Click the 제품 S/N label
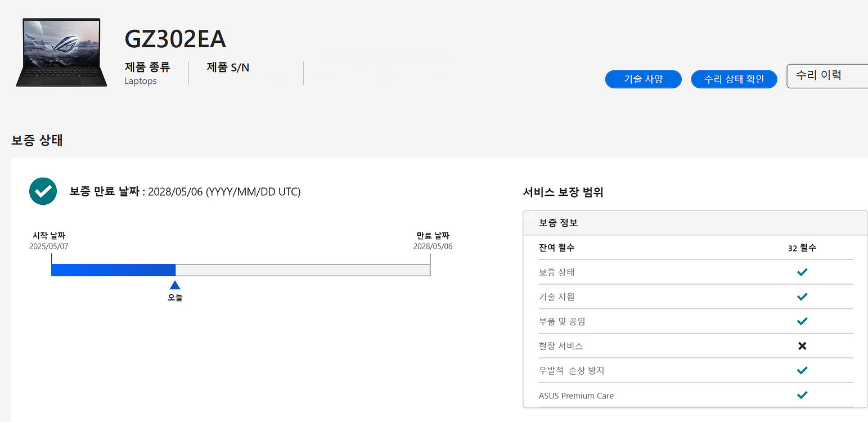 [228, 68]
